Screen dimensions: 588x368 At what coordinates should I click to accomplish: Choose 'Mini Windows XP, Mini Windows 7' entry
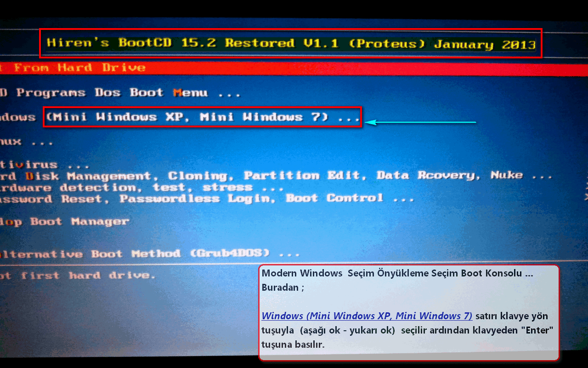[x=203, y=117]
